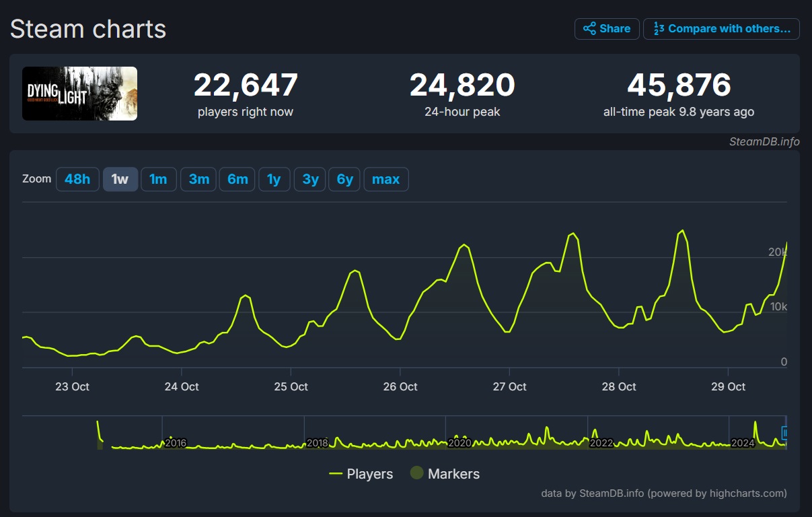Viewport: 812px width, 517px height.
Task: Click the SteamDB.info credit text
Action: 764,141
